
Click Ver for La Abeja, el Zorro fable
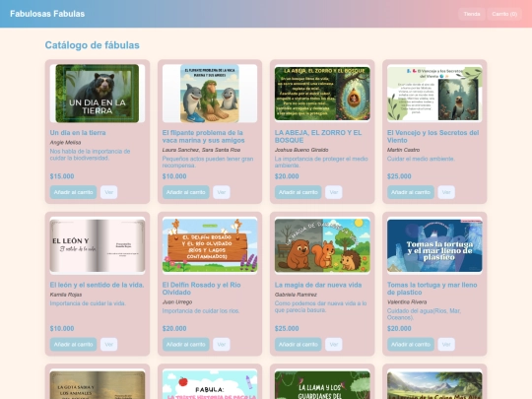[x=334, y=192]
